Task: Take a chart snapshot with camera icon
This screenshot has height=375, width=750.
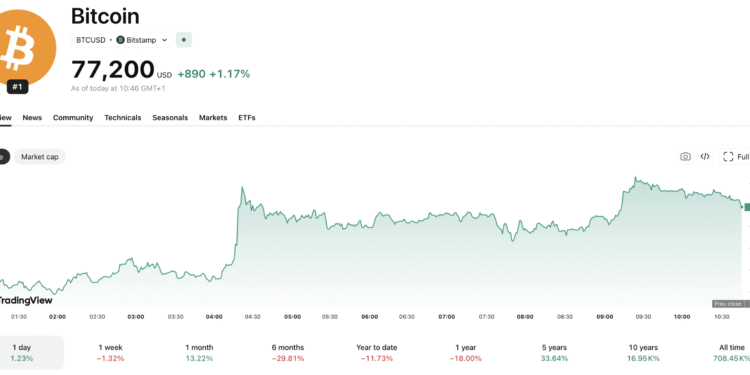Action: pyautogui.click(x=685, y=156)
